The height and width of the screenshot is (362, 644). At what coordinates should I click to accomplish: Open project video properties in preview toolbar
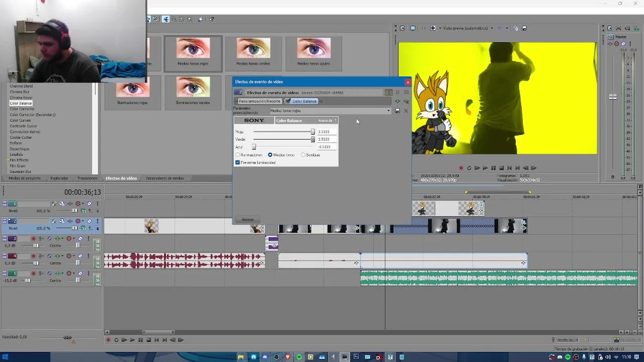click(402, 28)
